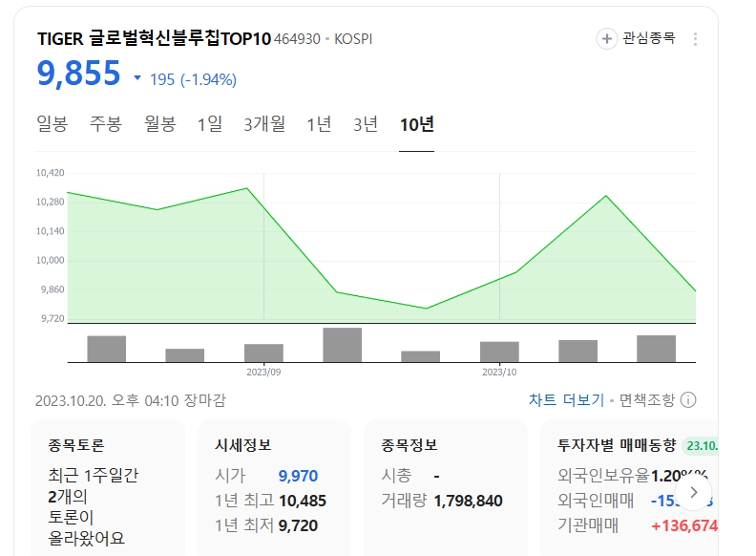Select the 3개월 chart range tab

[x=264, y=124]
